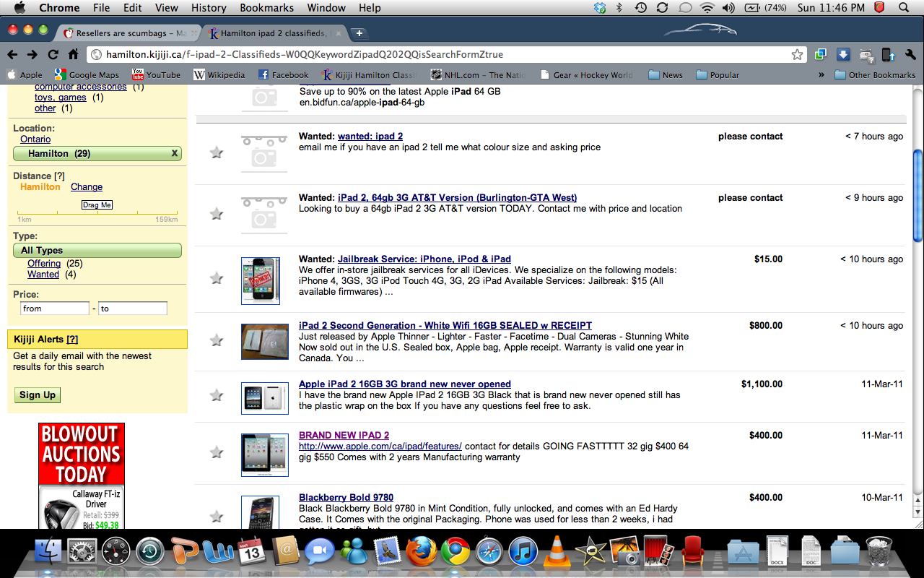The width and height of the screenshot is (924, 578).
Task: Reload the Kijiji page
Action: coord(53,55)
